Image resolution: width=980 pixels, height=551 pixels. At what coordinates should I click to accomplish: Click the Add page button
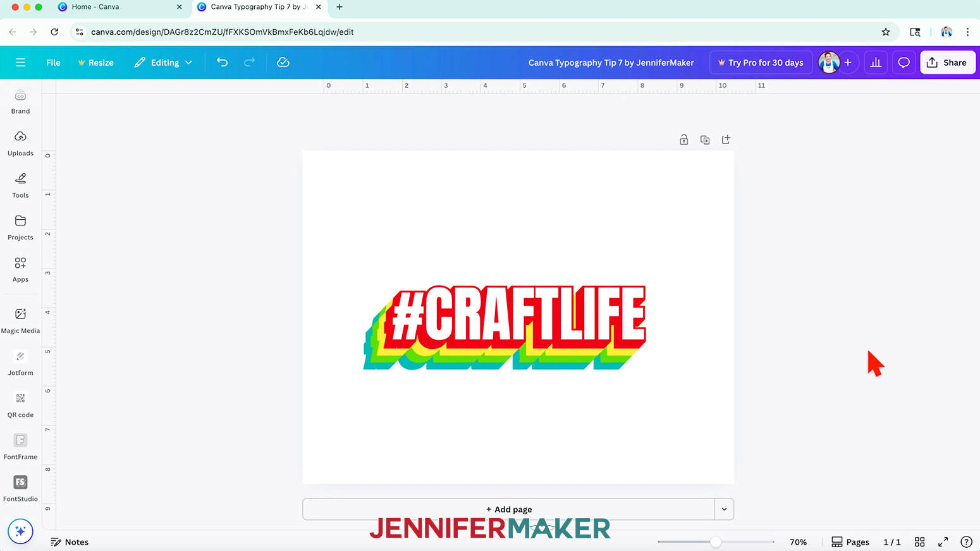tap(508, 509)
